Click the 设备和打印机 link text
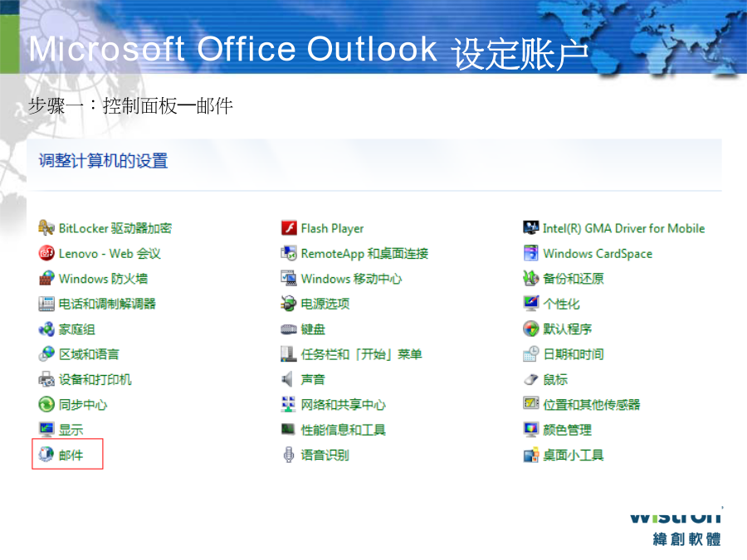 pos(95,379)
